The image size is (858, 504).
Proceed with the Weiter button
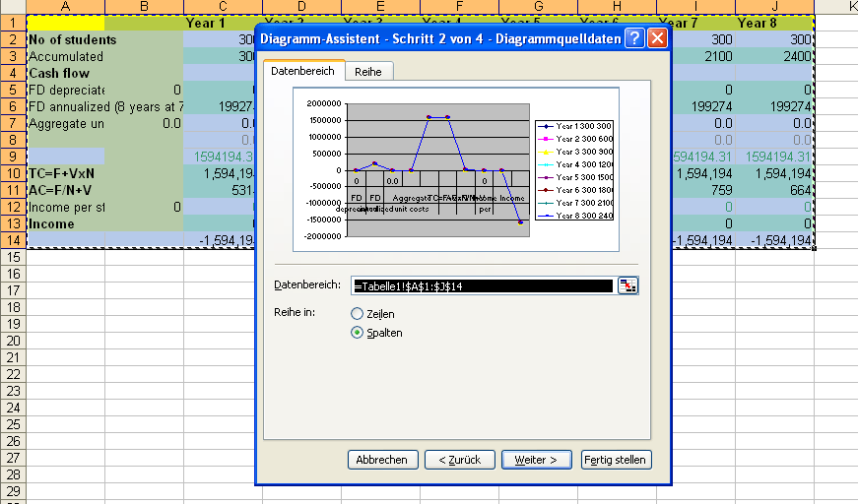536,460
